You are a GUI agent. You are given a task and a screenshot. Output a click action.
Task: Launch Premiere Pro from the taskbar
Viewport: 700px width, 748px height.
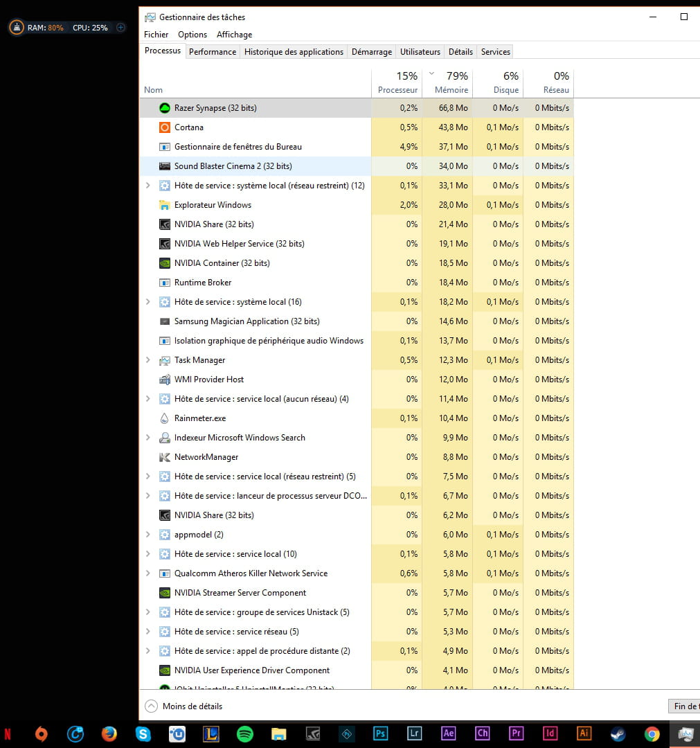click(x=516, y=733)
